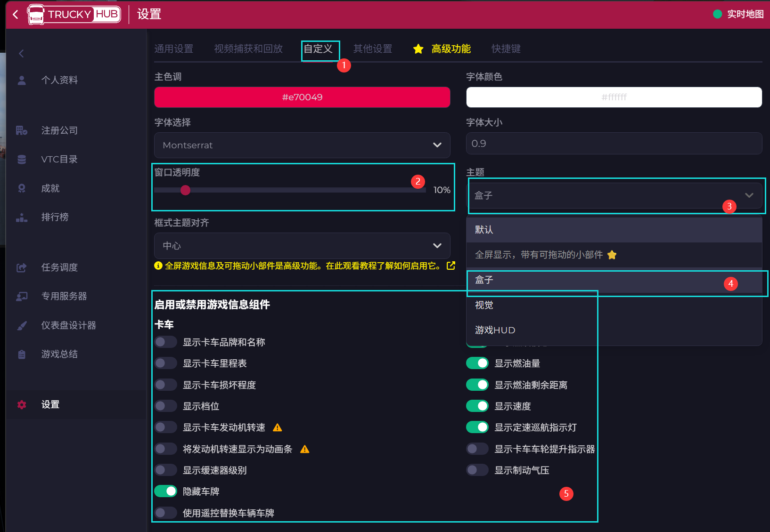
Task: Click the VTC目录 database icon
Action: coord(22,160)
